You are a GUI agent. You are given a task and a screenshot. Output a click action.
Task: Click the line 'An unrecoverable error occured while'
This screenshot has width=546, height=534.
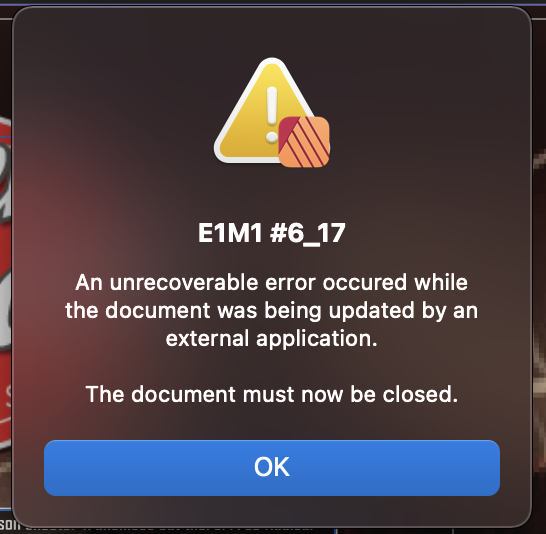(x=272, y=282)
